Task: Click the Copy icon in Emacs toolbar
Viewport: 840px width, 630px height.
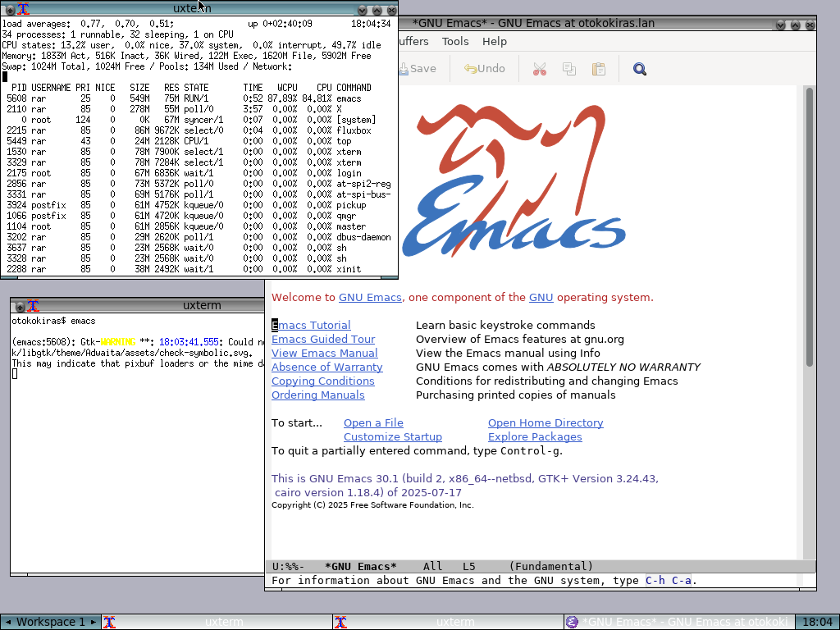Action: (x=568, y=69)
